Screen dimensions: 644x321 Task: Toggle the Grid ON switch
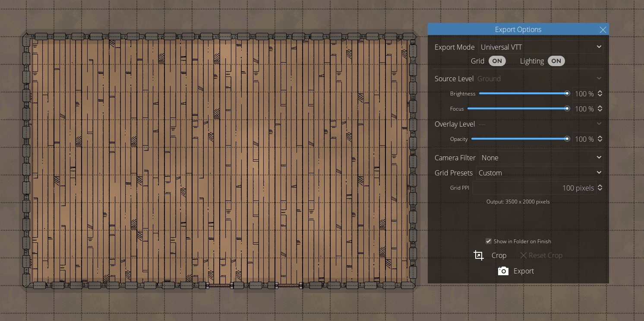pos(497,61)
